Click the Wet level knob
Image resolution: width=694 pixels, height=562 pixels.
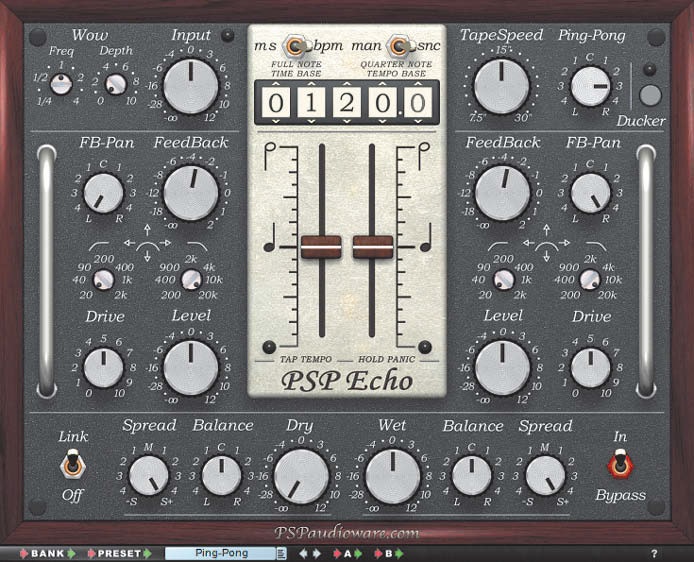point(393,477)
